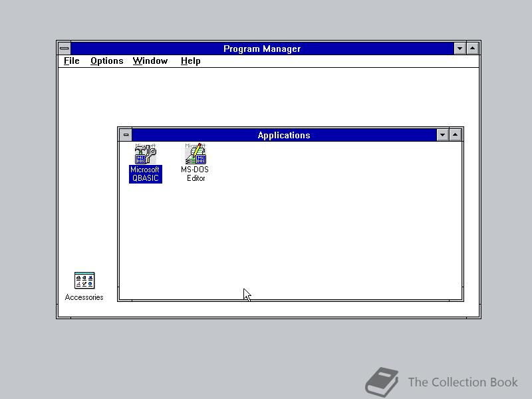Click the 'Accessories' label text
The width and height of the screenshot is (532, 399).
[84, 297]
